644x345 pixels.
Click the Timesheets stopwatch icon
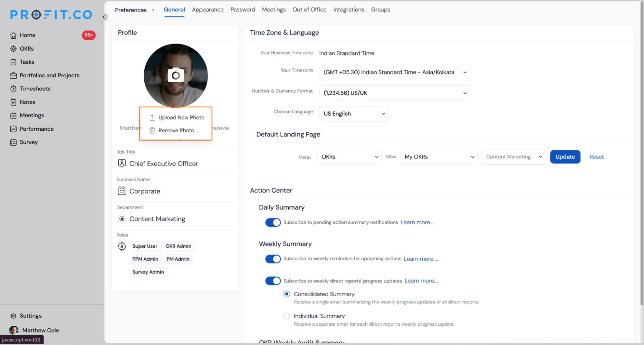13,89
